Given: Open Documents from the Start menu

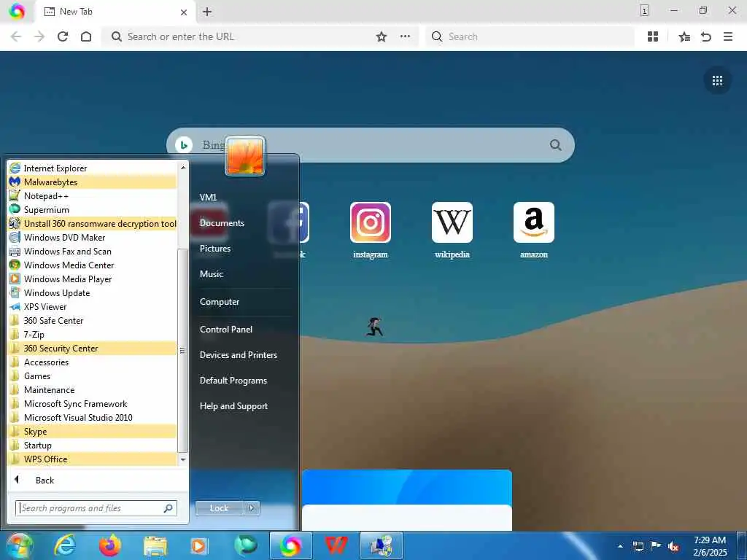Looking at the screenshot, I should pos(222,223).
